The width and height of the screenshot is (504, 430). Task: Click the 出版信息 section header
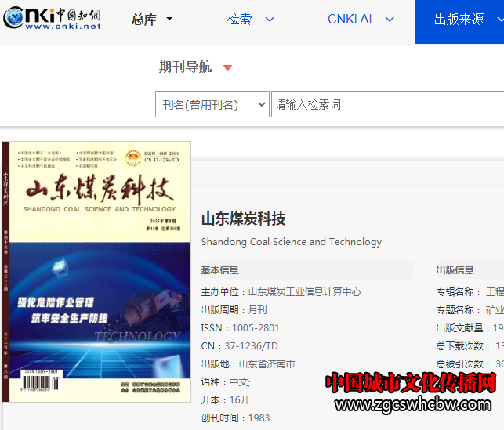(x=455, y=270)
